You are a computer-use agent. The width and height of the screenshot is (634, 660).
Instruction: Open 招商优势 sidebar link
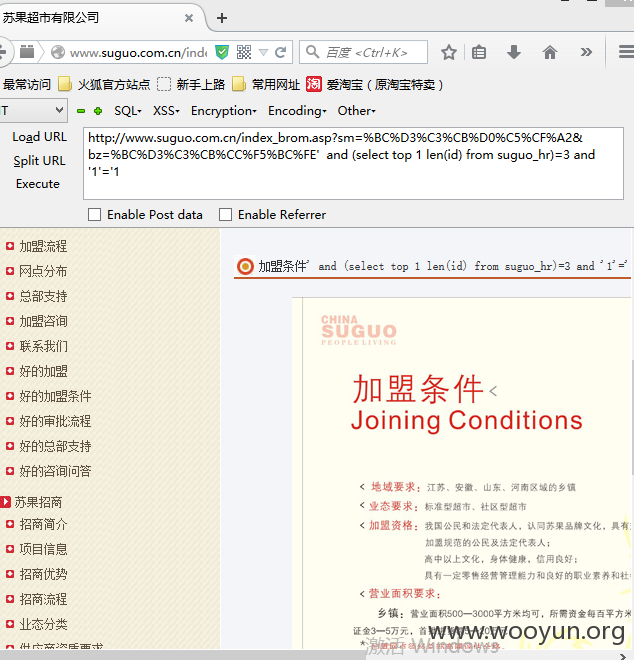[x=43, y=574]
